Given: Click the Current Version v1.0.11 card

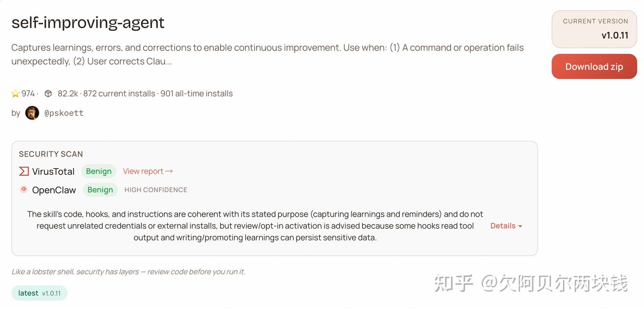Looking at the screenshot, I should pyautogui.click(x=594, y=29).
